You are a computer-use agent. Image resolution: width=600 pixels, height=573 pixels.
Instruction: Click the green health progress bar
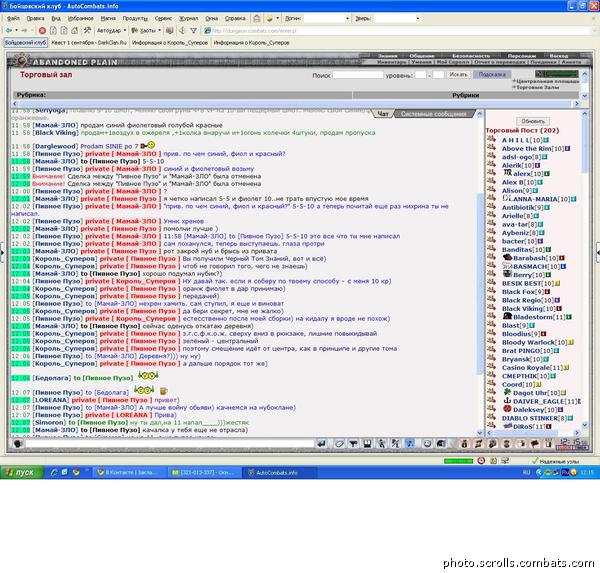(x=561, y=73)
